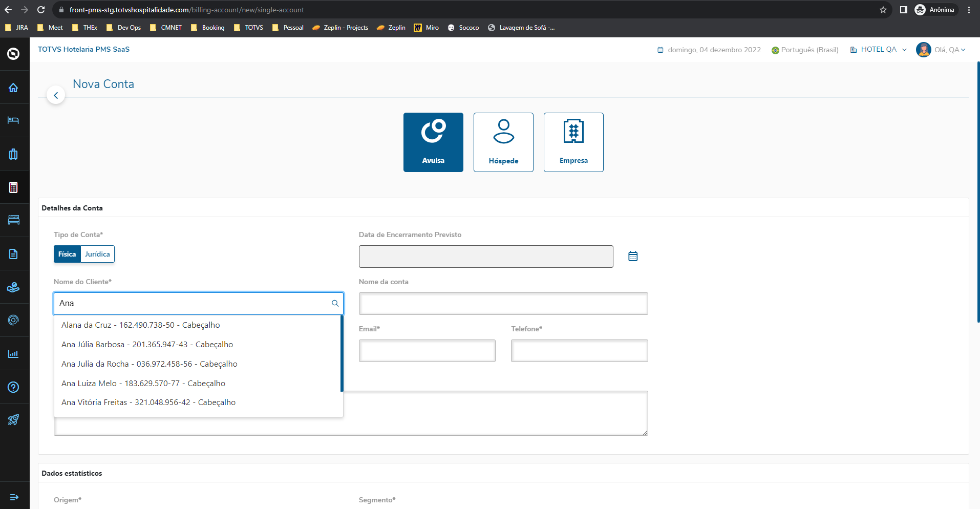Viewport: 980px width, 509px height.
Task: Open the calculator billing sidebar icon
Action: 13,187
